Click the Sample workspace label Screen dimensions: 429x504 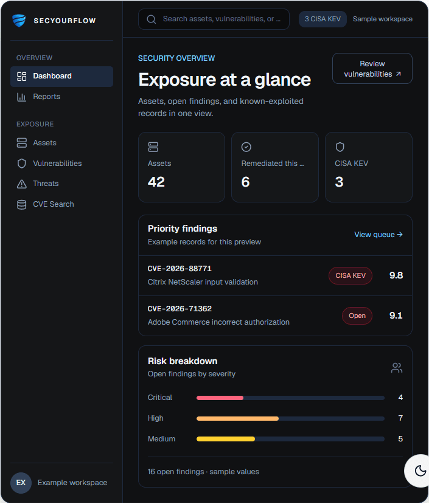[x=383, y=19]
